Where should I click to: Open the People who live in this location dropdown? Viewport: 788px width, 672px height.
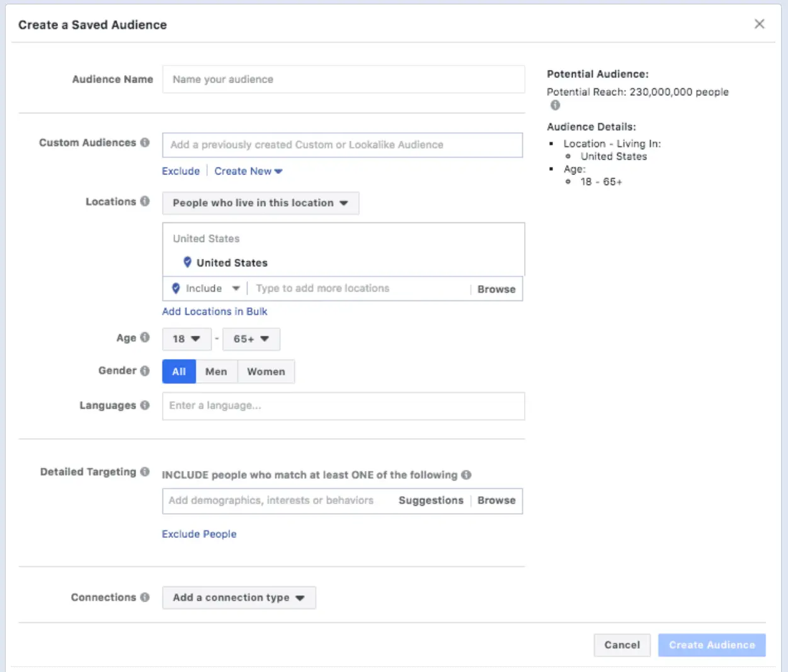click(260, 203)
